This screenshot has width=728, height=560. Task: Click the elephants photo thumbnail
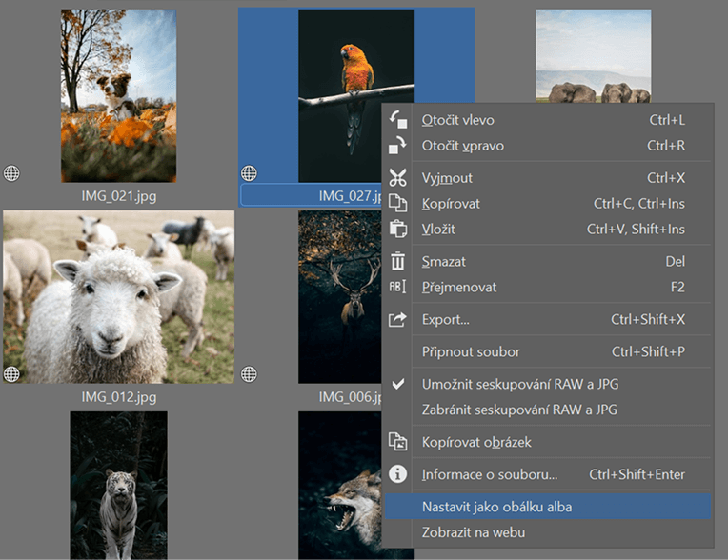(x=592, y=55)
